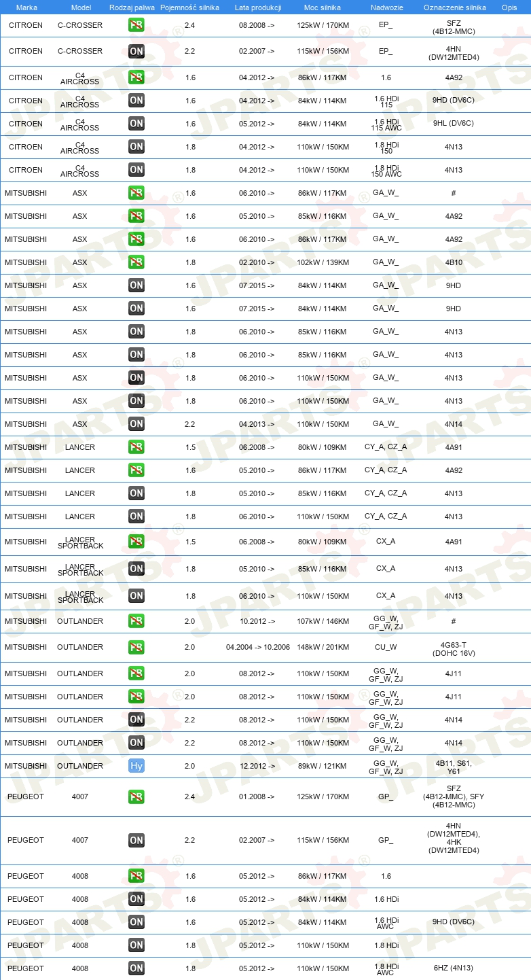Click the 4B11, S61, Y61 engine code cell
The image size is (531, 980).
coord(454,767)
